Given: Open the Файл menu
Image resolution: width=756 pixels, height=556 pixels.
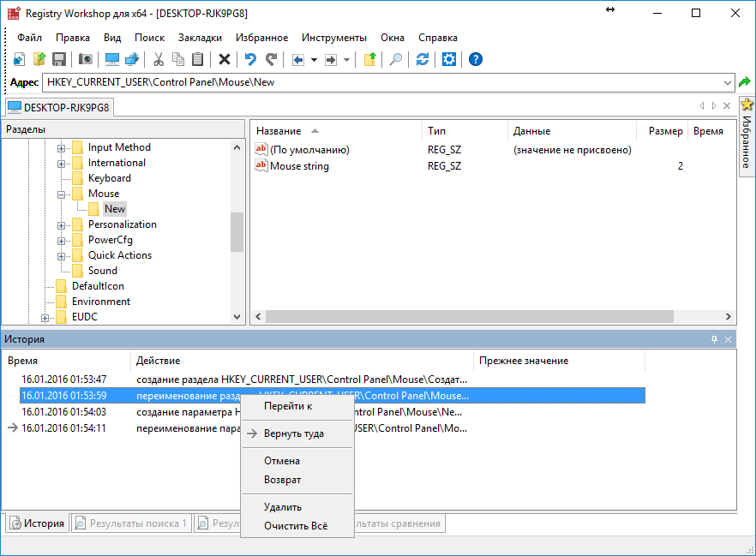Looking at the screenshot, I should [29, 38].
